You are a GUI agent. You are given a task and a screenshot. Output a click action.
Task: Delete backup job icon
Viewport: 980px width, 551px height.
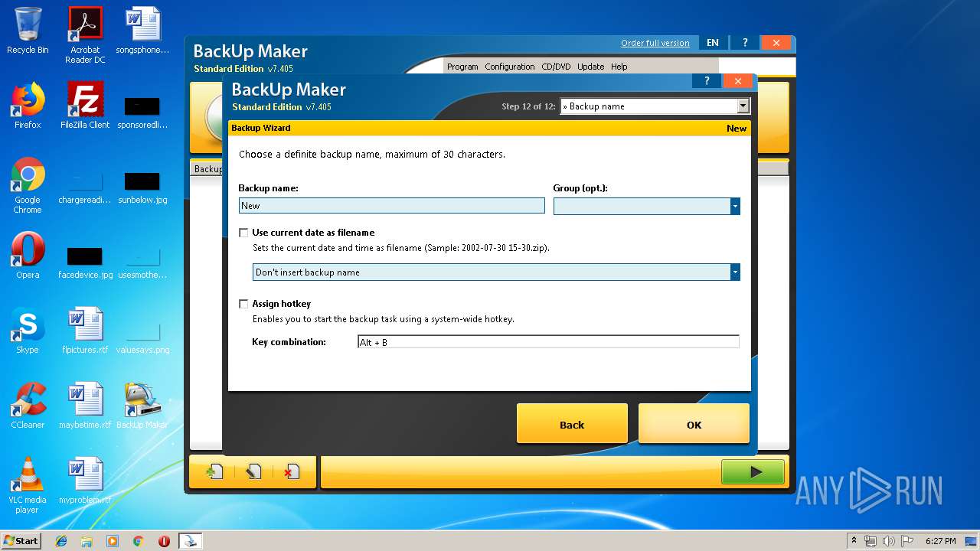291,472
